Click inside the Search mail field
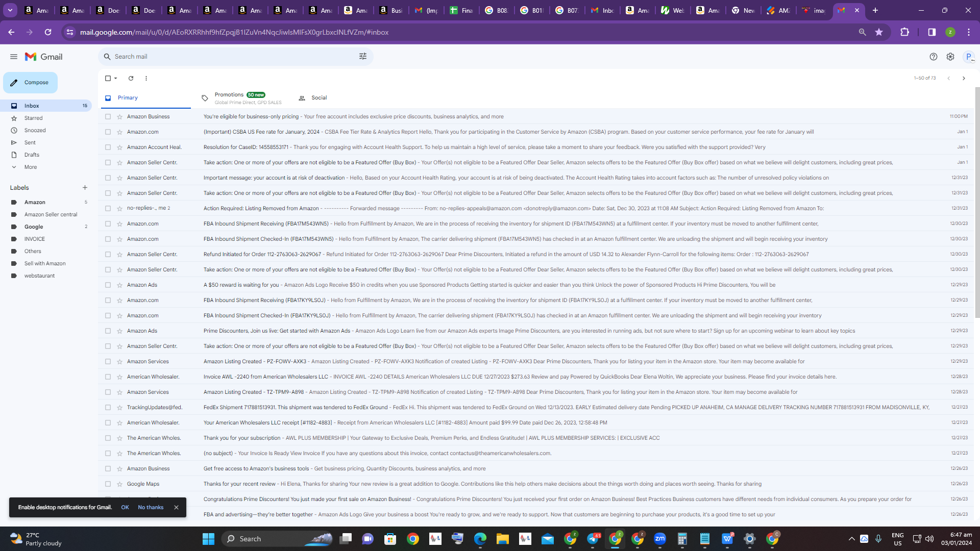 (x=235, y=57)
